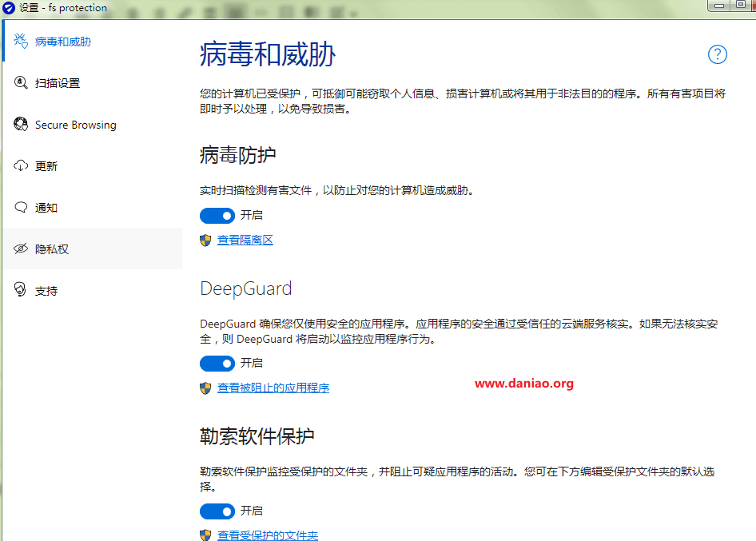756x541 pixels.
Task: Toggle the 勒索软件保护 switch
Action: pos(217,511)
